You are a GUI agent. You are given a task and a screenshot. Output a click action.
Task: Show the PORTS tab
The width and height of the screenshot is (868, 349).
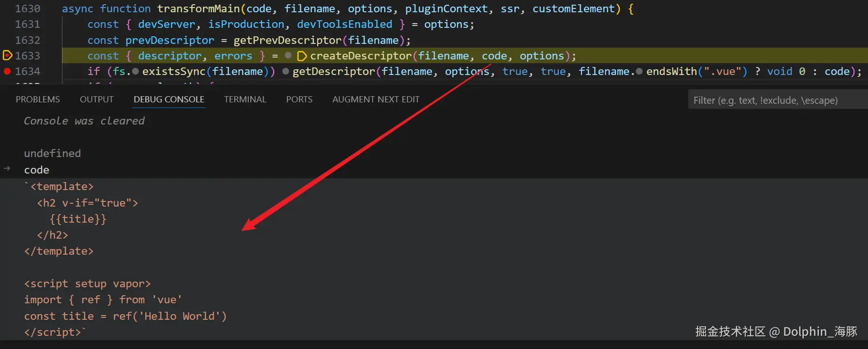point(299,100)
